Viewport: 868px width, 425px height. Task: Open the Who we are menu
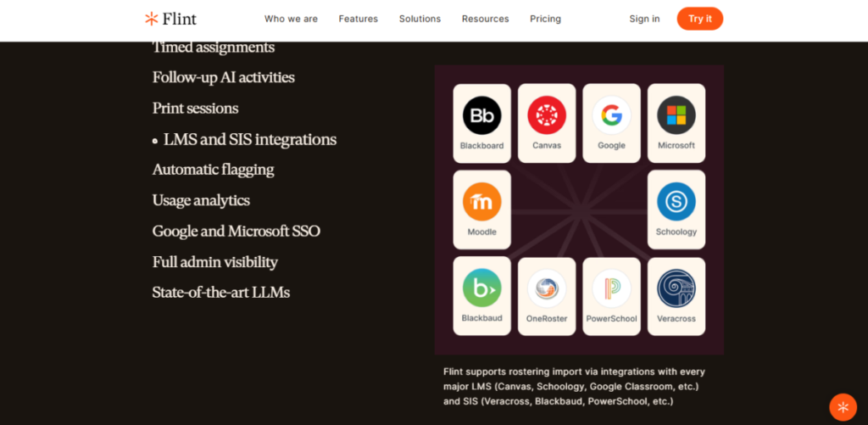291,19
